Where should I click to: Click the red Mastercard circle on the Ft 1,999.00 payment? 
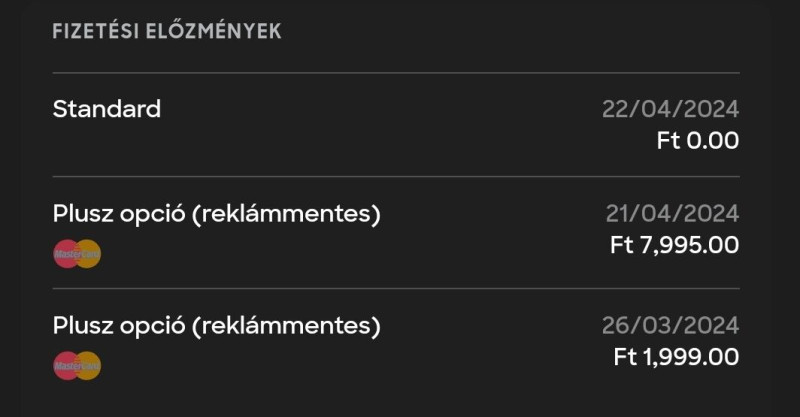coord(65,367)
